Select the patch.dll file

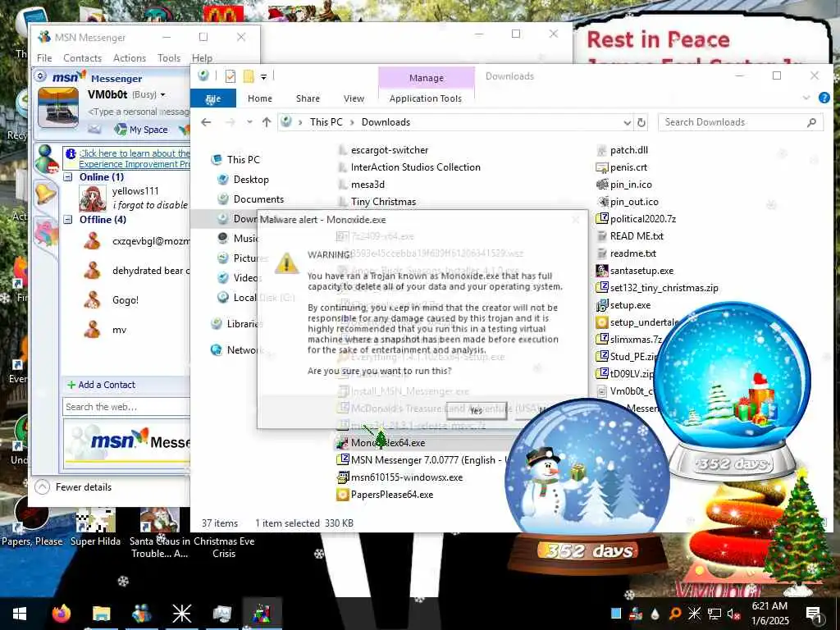click(629, 150)
